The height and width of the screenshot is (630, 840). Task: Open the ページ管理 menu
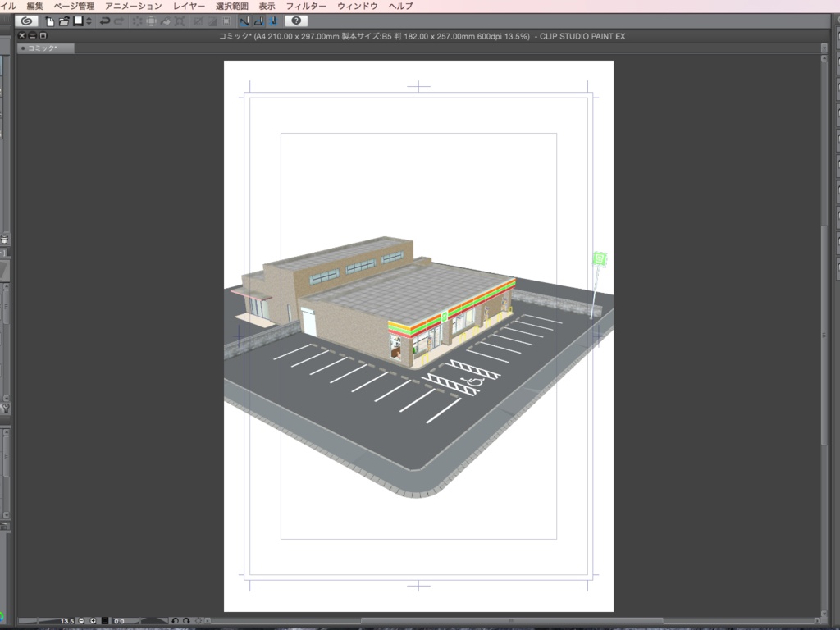tap(74, 6)
